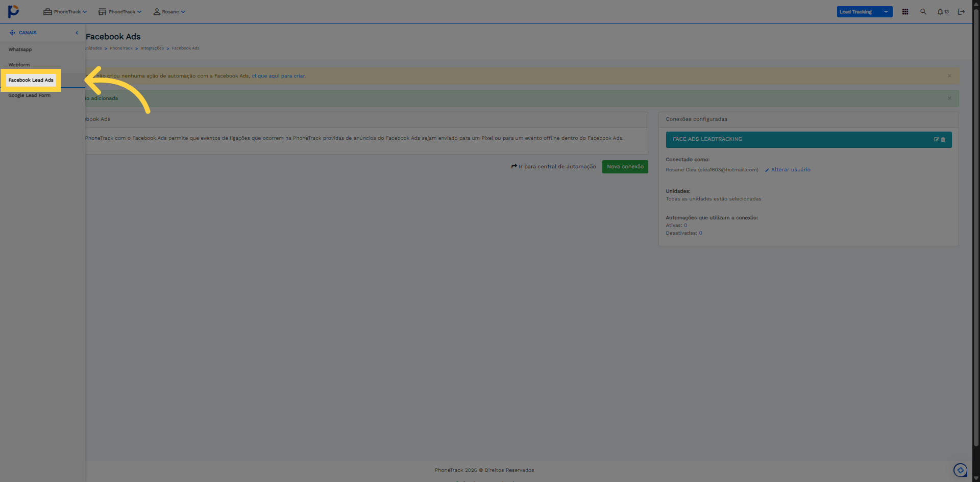The height and width of the screenshot is (482, 980).
Task: Dismiss the green success banner
Action: 949,98
